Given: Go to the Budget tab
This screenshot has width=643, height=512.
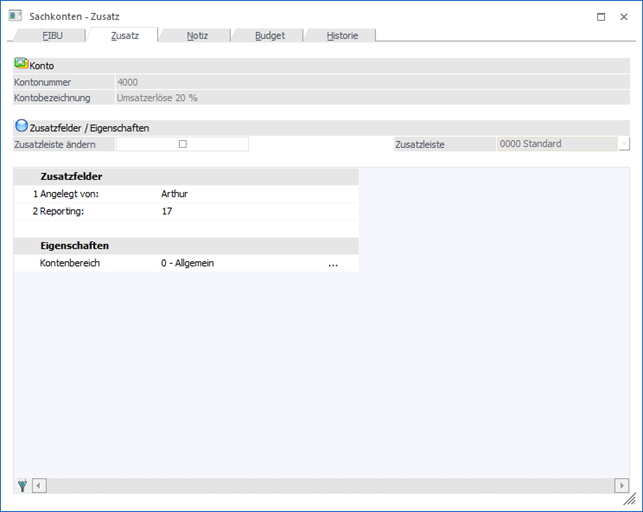Looking at the screenshot, I should (269, 35).
